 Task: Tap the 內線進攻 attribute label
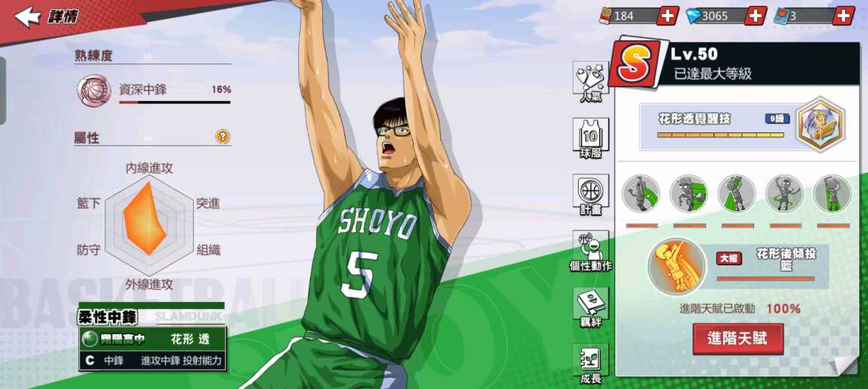point(149,168)
